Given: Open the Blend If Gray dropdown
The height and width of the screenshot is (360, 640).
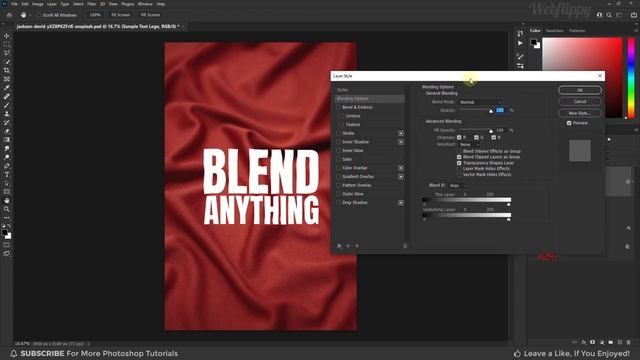Looking at the screenshot, I should click(x=457, y=186).
